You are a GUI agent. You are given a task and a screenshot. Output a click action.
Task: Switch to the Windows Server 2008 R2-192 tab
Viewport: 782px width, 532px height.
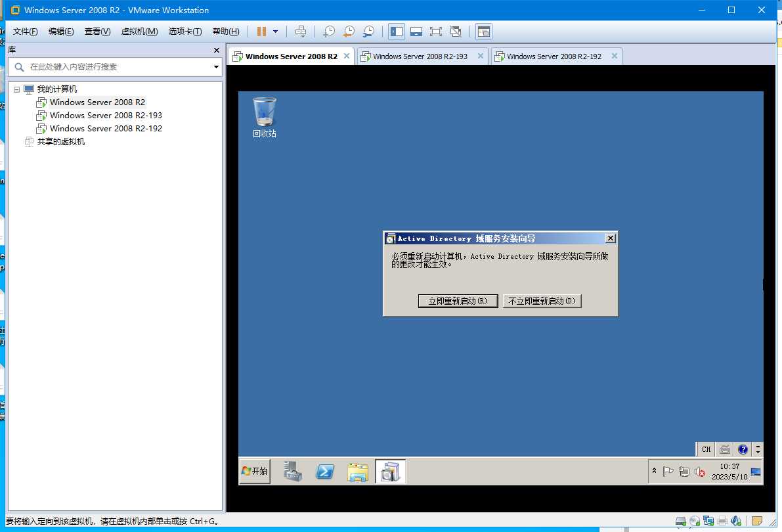point(554,56)
